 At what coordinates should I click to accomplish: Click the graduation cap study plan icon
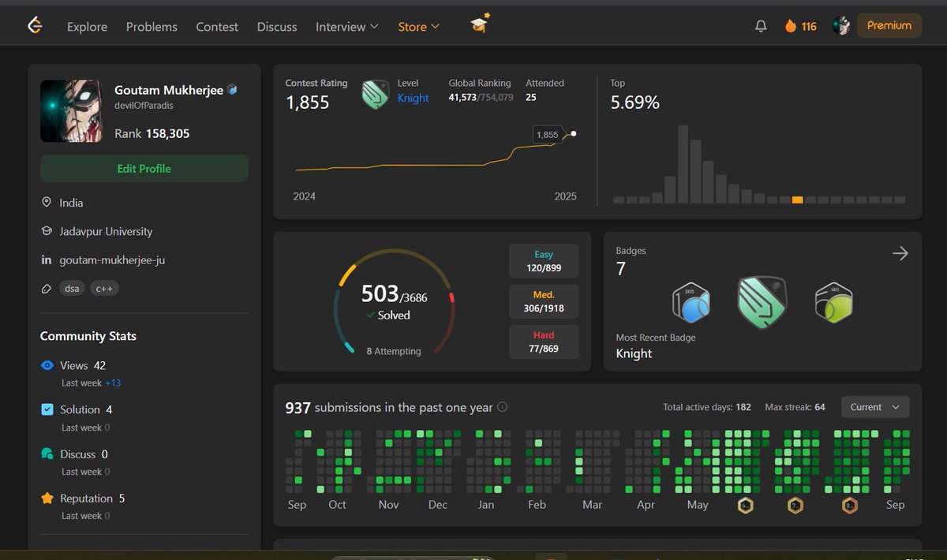click(480, 24)
